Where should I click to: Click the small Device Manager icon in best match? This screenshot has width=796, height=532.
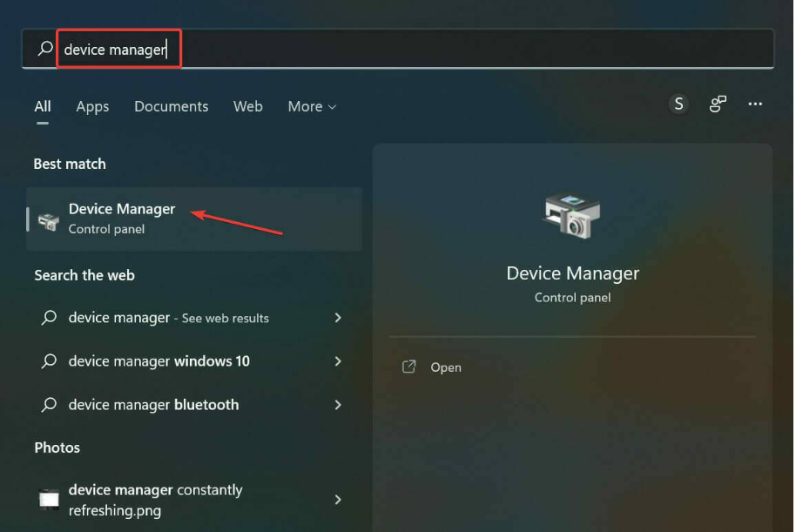(x=49, y=222)
